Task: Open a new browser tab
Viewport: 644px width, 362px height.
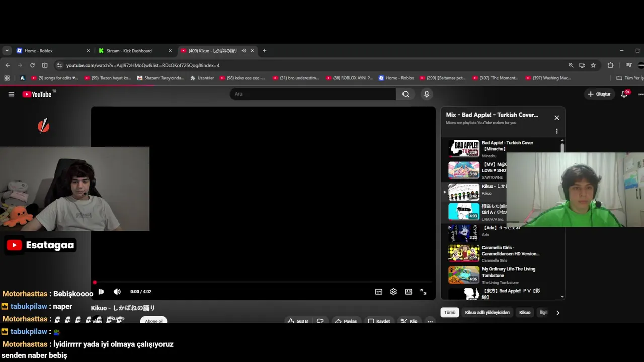Action: (x=264, y=51)
